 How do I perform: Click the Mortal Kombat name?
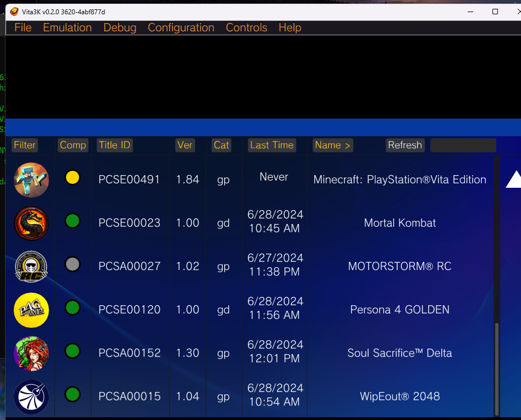tap(400, 223)
